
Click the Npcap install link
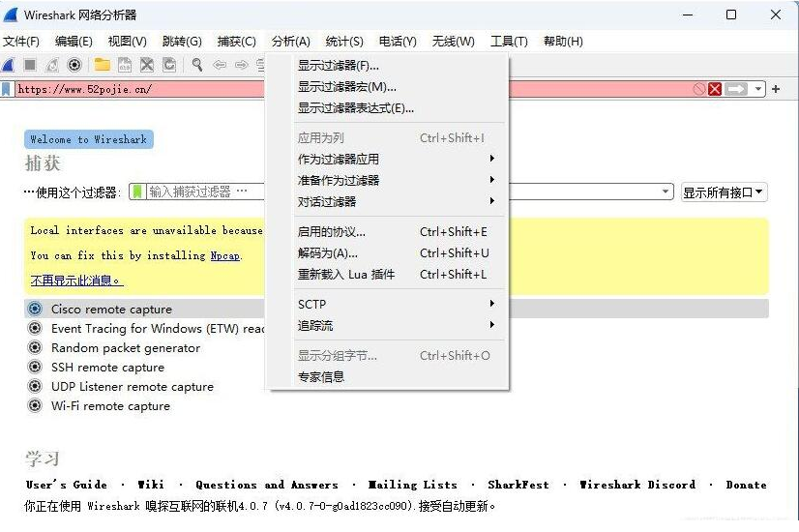pyautogui.click(x=225, y=255)
